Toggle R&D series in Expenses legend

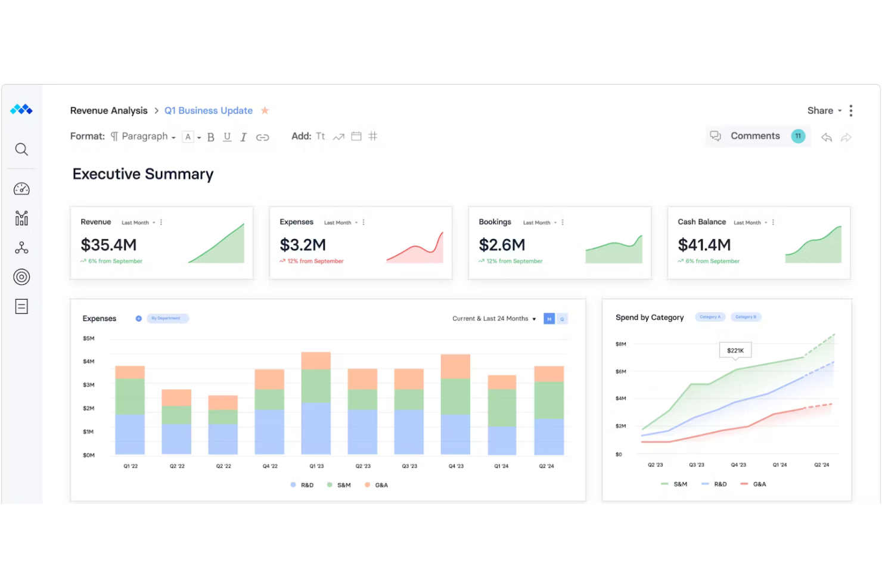(x=302, y=485)
